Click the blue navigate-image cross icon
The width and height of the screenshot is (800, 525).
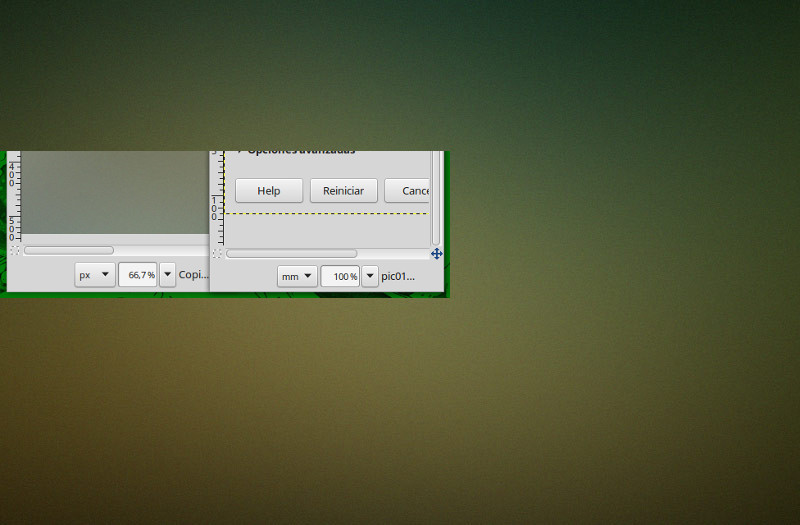(x=436, y=254)
